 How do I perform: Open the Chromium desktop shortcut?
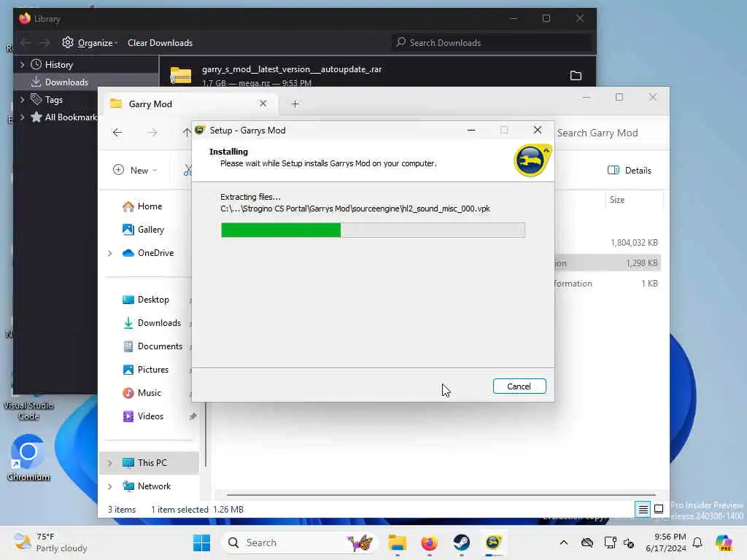point(28,458)
